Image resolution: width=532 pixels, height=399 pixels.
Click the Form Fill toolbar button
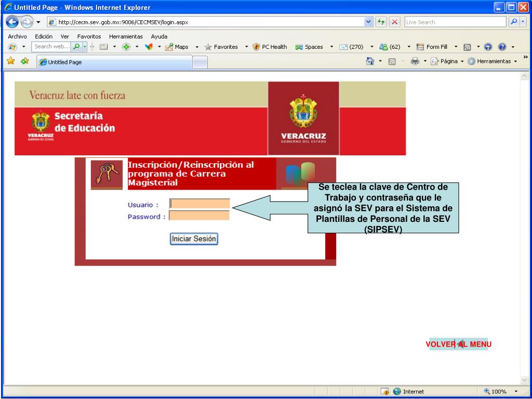coord(432,47)
